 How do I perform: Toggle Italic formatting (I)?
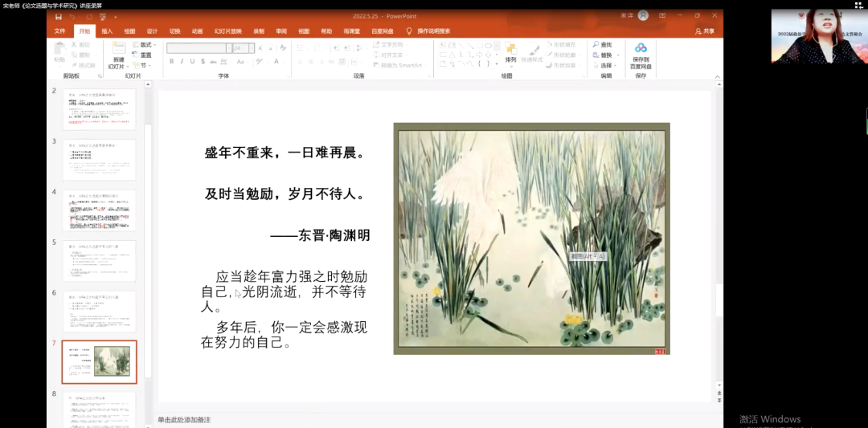tap(182, 61)
